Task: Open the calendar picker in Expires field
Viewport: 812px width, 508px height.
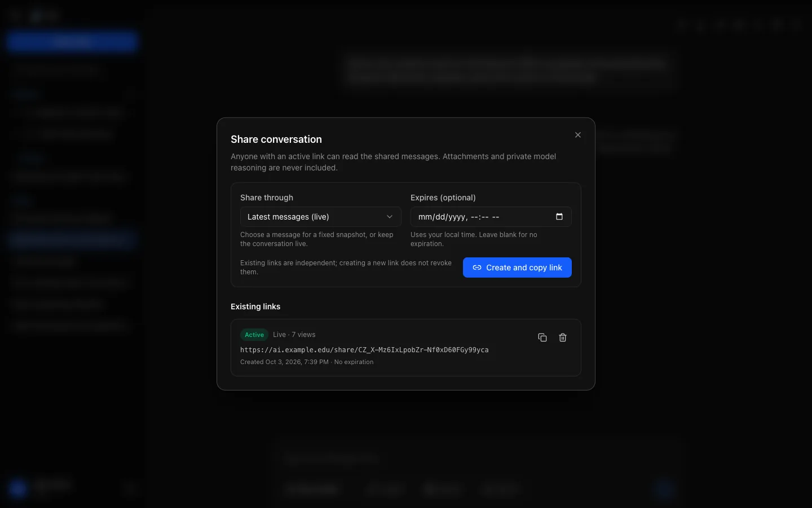Action: point(559,217)
